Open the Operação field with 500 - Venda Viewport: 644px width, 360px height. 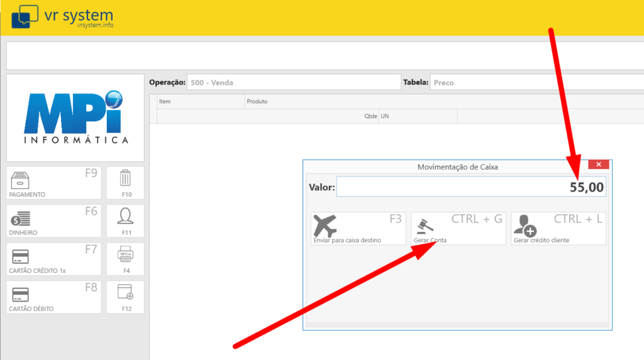click(293, 82)
